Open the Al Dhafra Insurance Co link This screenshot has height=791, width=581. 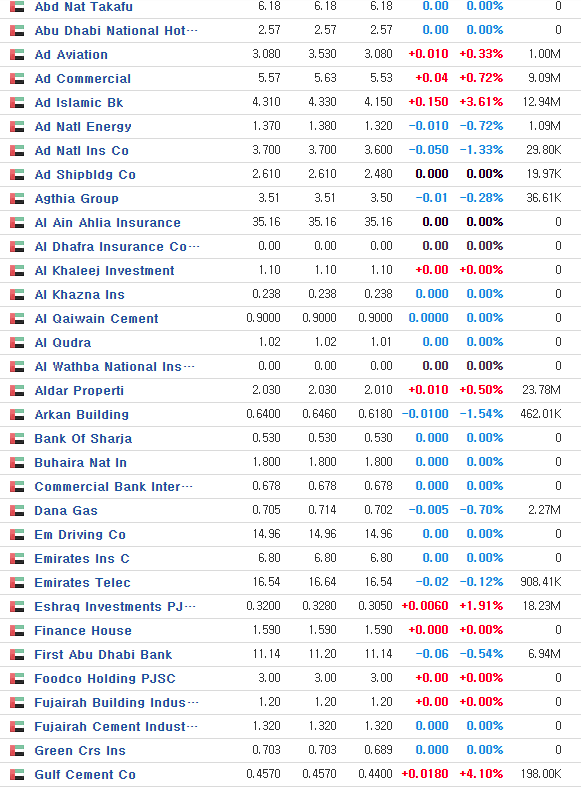(117, 247)
